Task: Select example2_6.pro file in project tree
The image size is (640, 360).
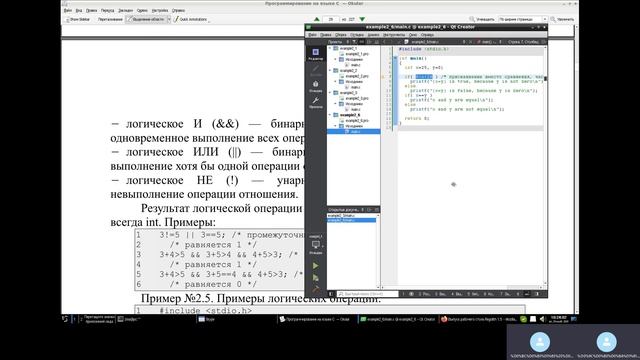Action: [x=354, y=121]
